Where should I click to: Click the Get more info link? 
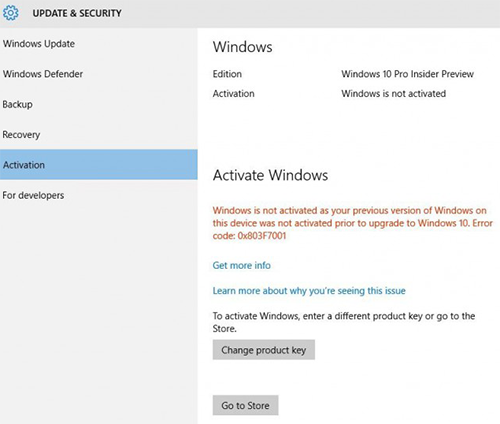[242, 265]
